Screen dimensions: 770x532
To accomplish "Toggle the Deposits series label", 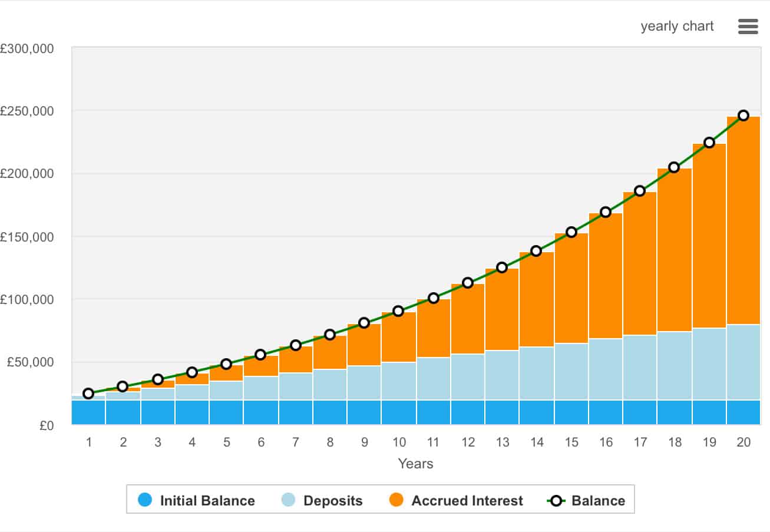I will [333, 501].
